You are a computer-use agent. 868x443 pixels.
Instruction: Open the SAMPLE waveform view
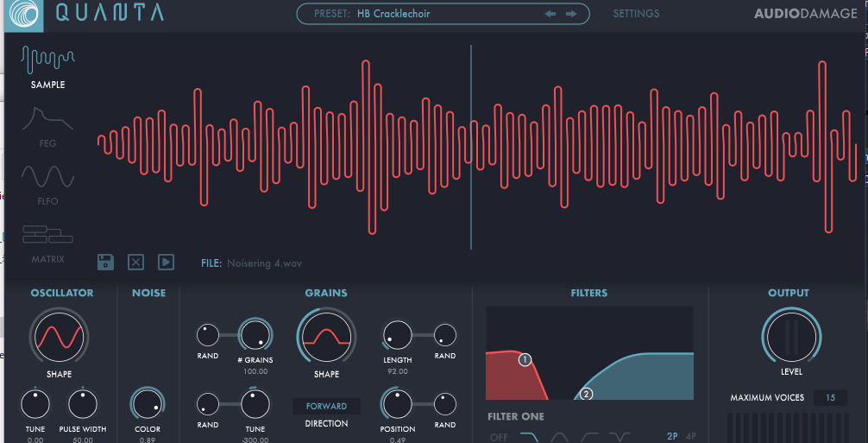pos(47,67)
